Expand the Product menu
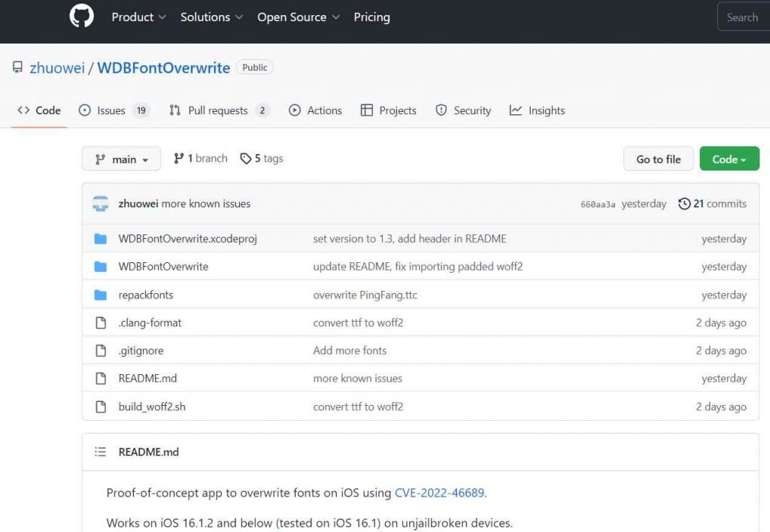The height and width of the screenshot is (532, 770). point(138,17)
